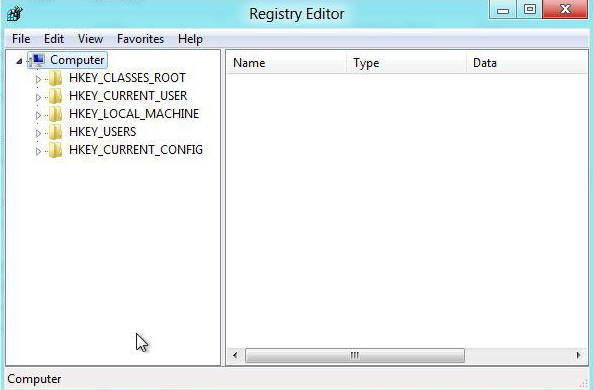Select the Computer label in tree
The width and height of the screenshot is (593, 390).
pyautogui.click(x=77, y=60)
